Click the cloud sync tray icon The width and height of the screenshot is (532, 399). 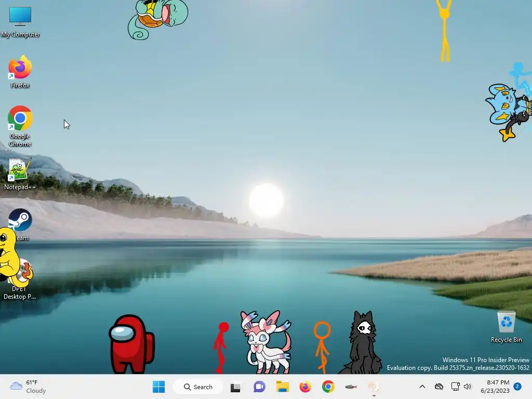439,387
